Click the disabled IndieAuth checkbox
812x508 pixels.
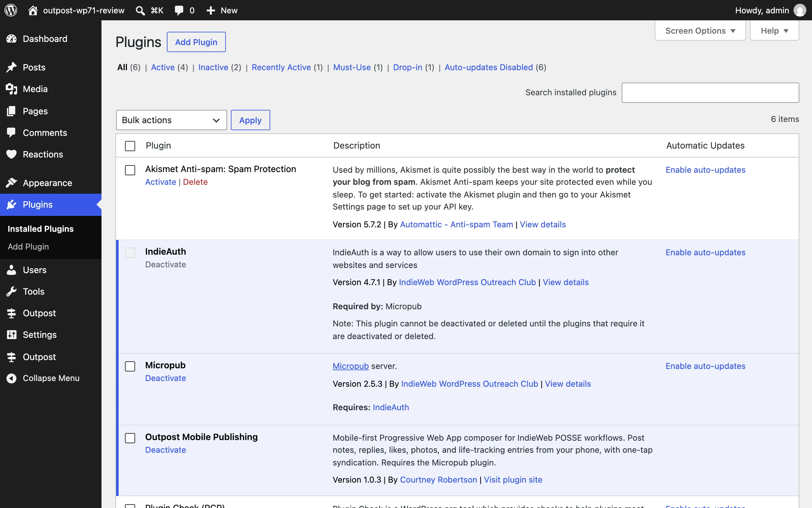tap(130, 253)
